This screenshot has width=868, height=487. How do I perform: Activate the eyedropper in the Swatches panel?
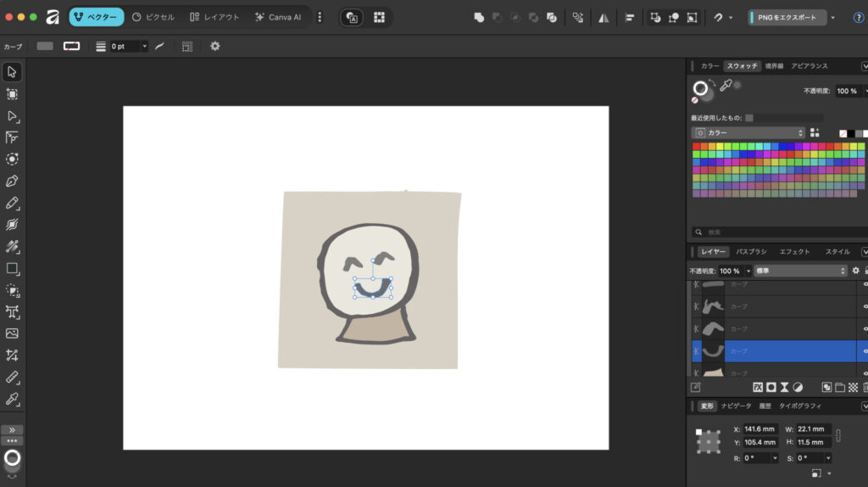click(x=725, y=86)
